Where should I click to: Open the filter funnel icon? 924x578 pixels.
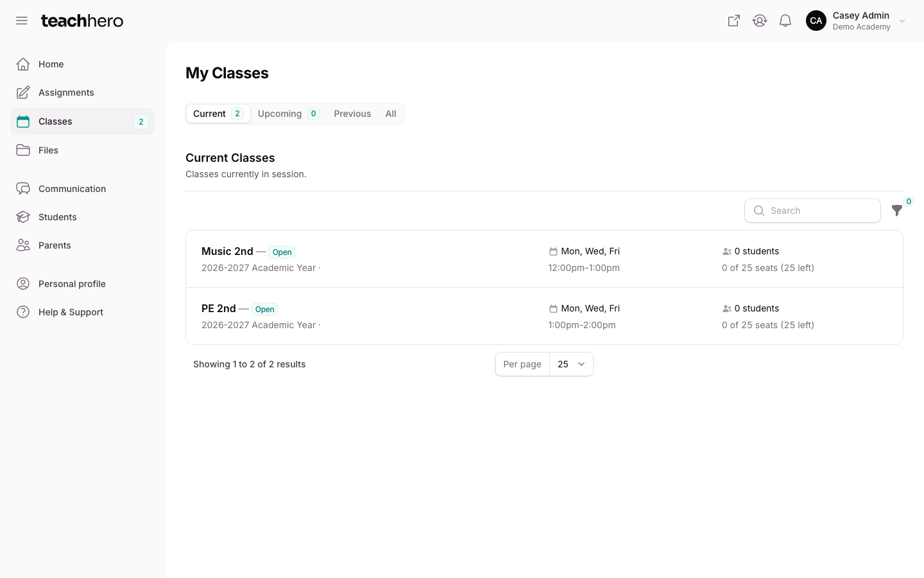(x=897, y=211)
